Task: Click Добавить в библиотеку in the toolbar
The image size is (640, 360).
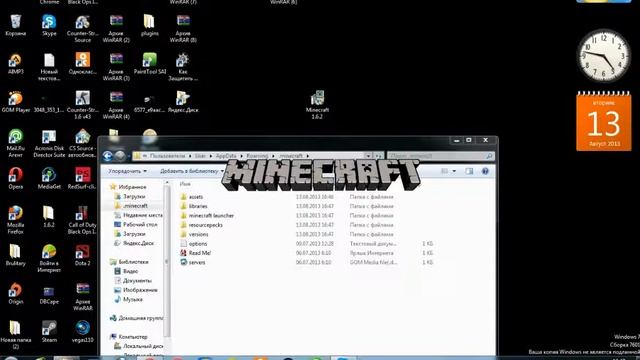Action: (192, 171)
